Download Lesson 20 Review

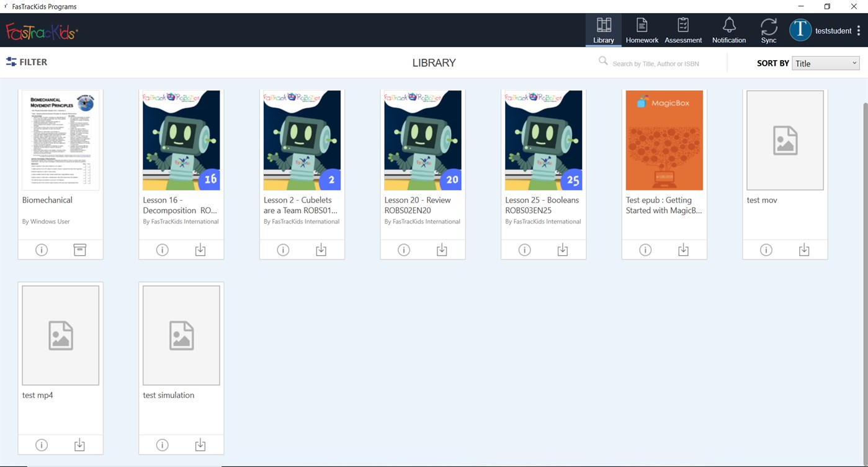pos(442,250)
